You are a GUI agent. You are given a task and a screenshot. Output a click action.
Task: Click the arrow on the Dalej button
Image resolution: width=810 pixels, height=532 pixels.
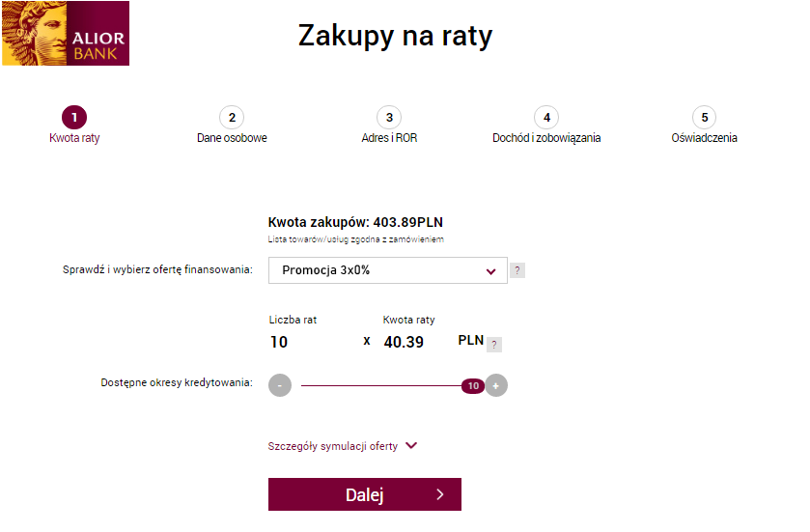pyautogui.click(x=440, y=494)
